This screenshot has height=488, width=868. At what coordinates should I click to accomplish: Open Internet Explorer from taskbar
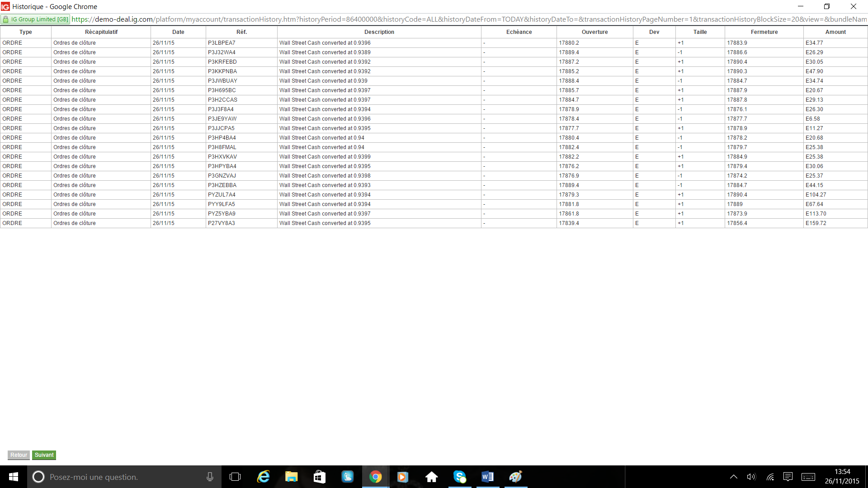pyautogui.click(x=263, y=477)
